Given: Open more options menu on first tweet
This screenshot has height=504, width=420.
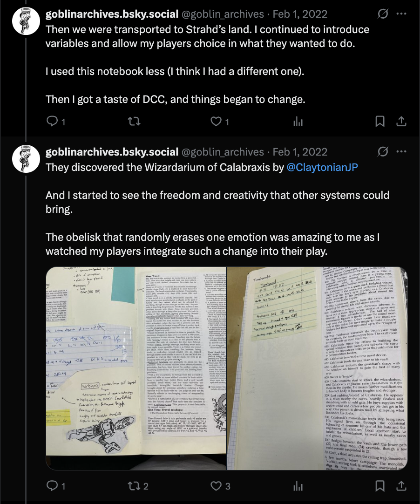Looking at the screenshot, I should click(x=401, y=14).
